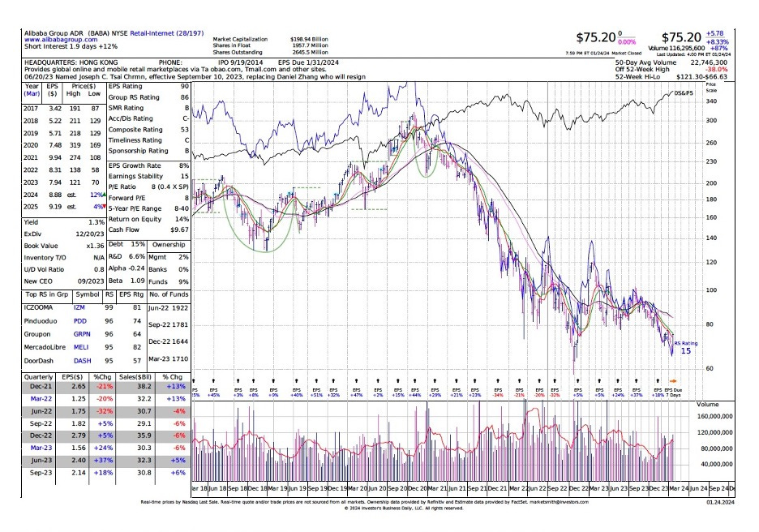759x532 pixels.
Task: Select the Volume 116,295,600 figure
Action: tap(677, 49)
